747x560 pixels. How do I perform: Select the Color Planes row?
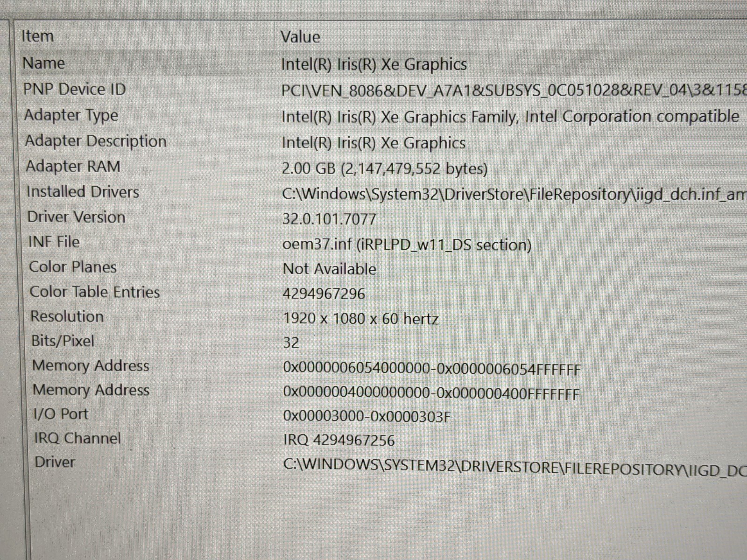pyautogui.click(x=73, y=267)
